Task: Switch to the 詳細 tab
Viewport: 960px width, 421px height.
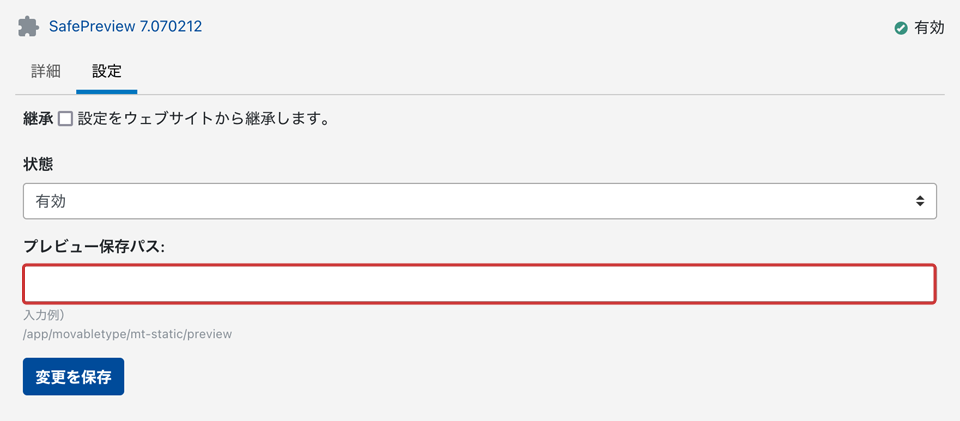Action: pos(46,72)
